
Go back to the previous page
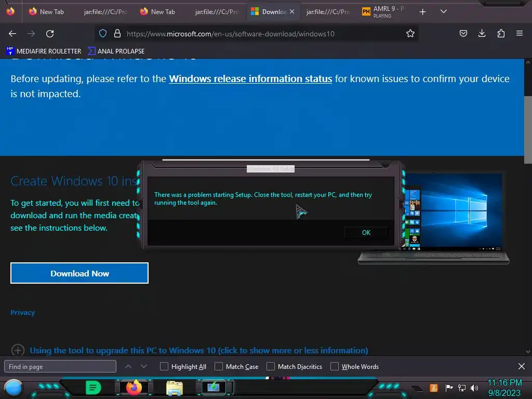[12, 34]
